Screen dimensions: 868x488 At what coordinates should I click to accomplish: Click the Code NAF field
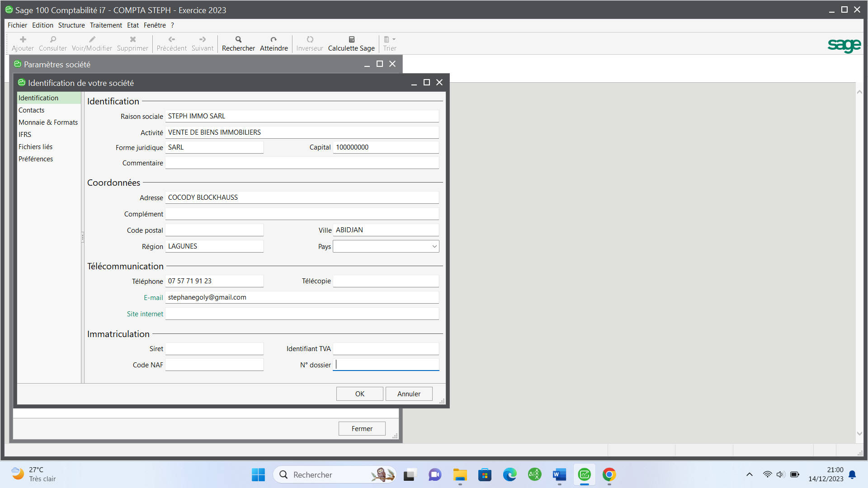point(214,365)
